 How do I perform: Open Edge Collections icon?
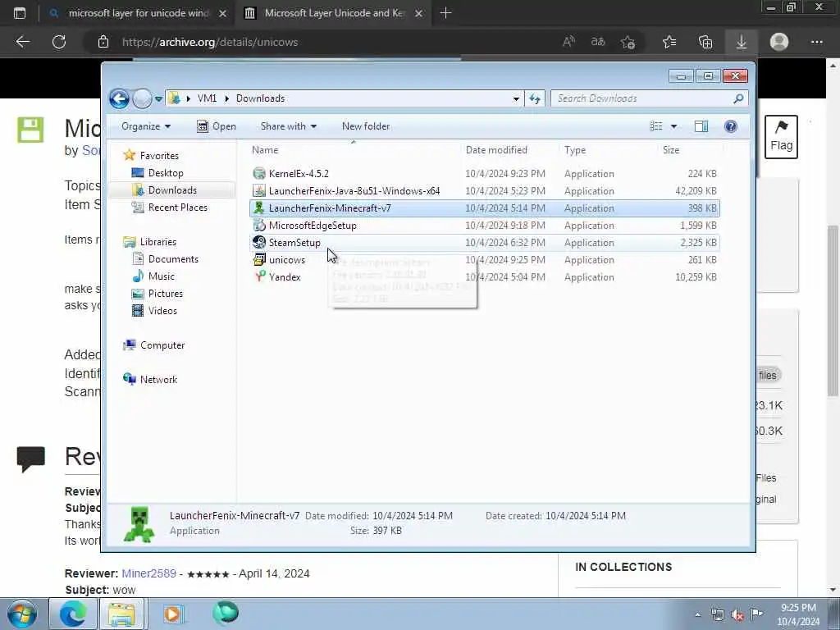(705, 42)
